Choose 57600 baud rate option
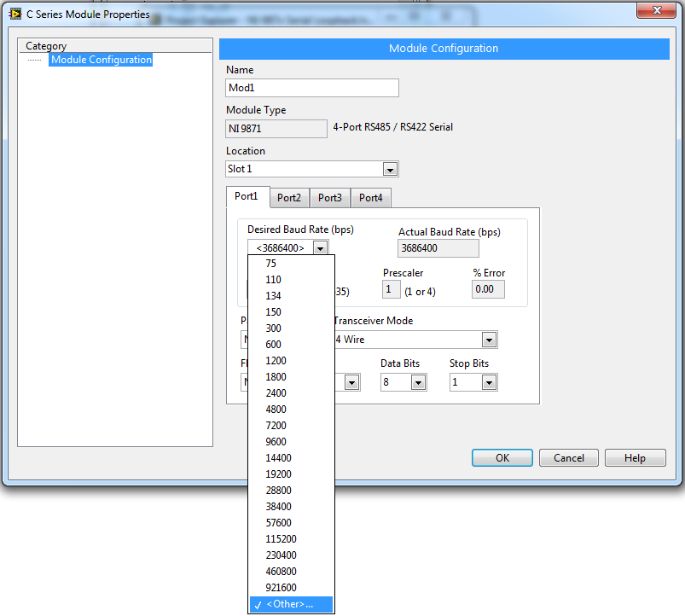This screenshot has height=616, width=685. [x=291, y=522]
